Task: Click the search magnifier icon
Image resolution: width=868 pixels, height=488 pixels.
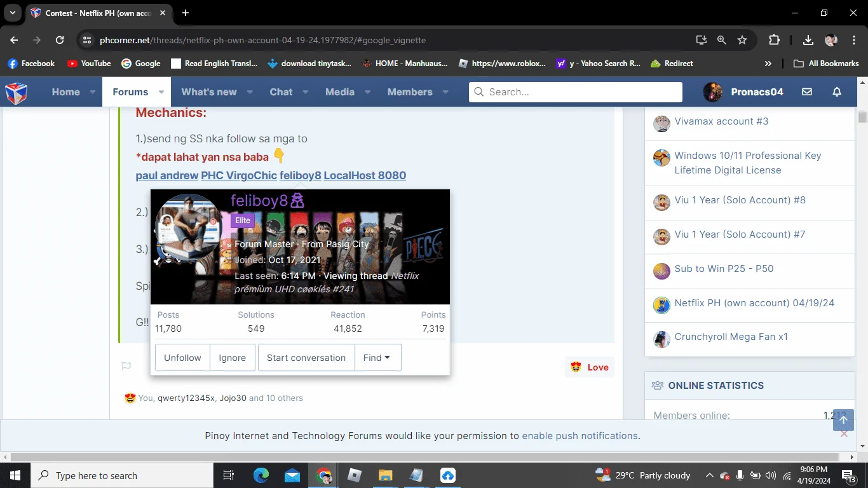Action: tap(479, 92)
